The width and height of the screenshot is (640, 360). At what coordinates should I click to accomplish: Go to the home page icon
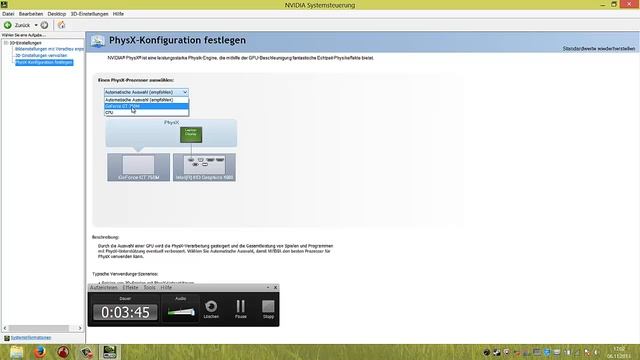click(61, 25)
